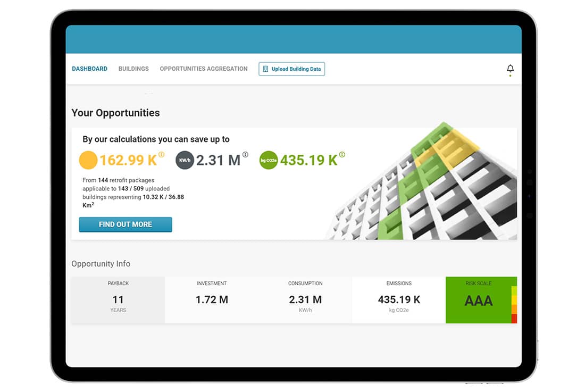Click the green AAA Risk Scale tile
585x392 pixels.
pos(479,300)
